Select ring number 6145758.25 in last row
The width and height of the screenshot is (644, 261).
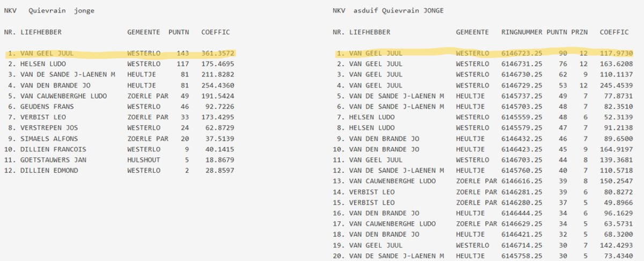pyautogui.click(x=522, y=256)
